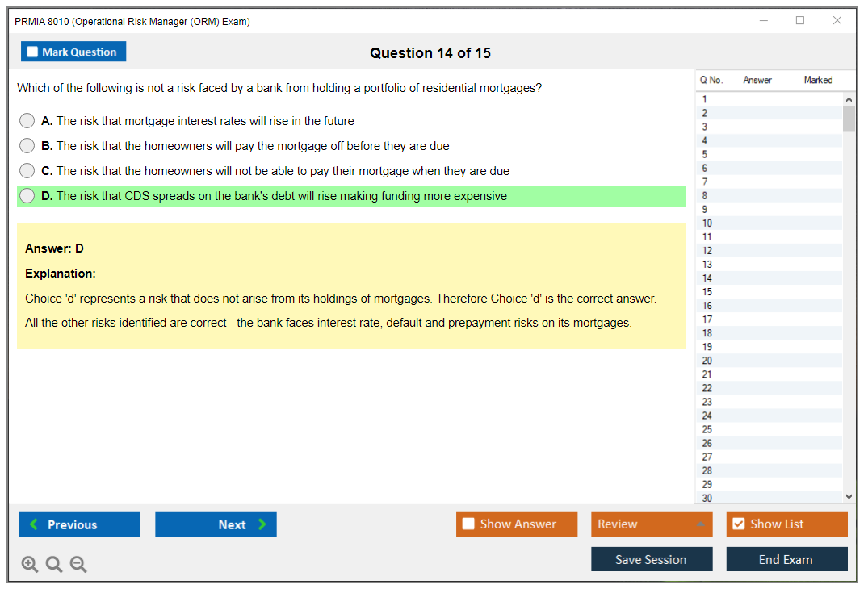Image resolution: width=868 pixels, height=593 pixels.
Task: Select radio option D about CDS spreads
Action: [x=27, y=196]
